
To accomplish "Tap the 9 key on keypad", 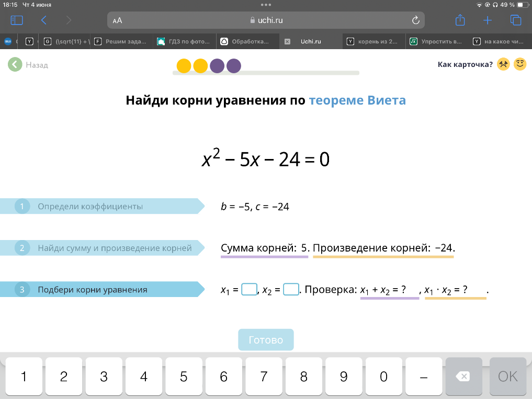I will pyautogui.click(x=344, y=377).
